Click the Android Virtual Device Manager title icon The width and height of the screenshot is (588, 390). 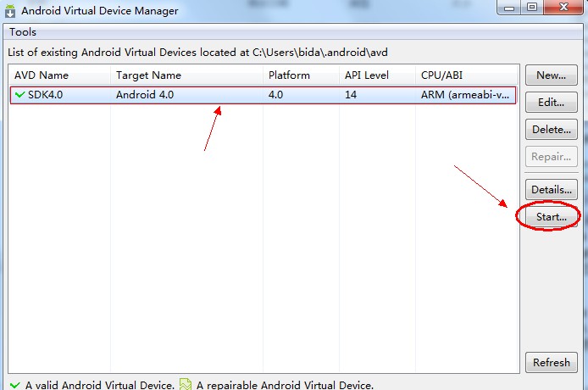(10, 10)
